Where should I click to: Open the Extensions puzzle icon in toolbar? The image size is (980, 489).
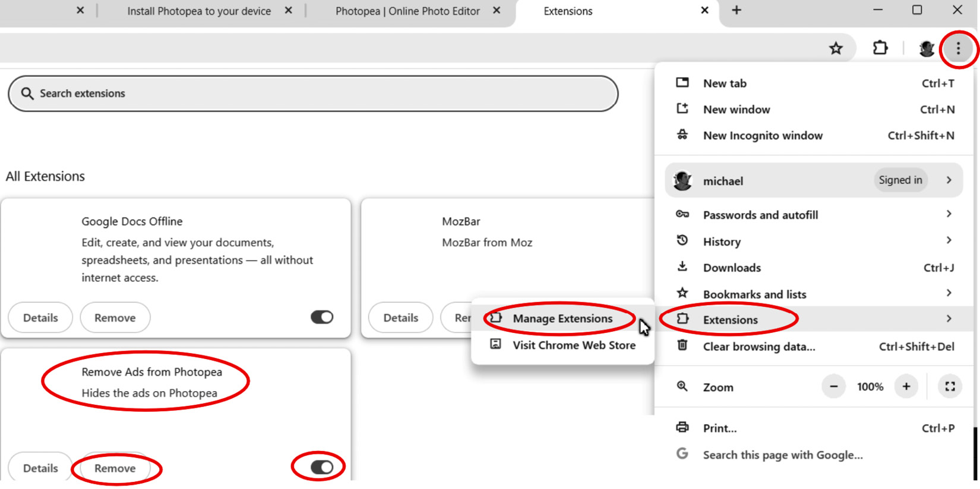pos(880,48)
